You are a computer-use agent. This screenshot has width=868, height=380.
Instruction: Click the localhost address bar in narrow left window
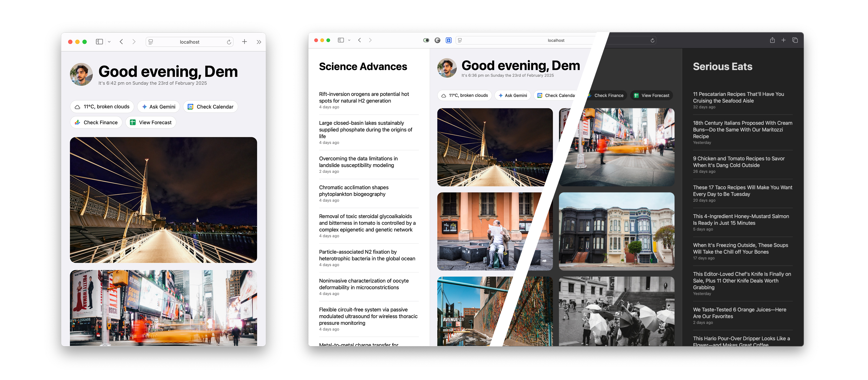[189, 42]
